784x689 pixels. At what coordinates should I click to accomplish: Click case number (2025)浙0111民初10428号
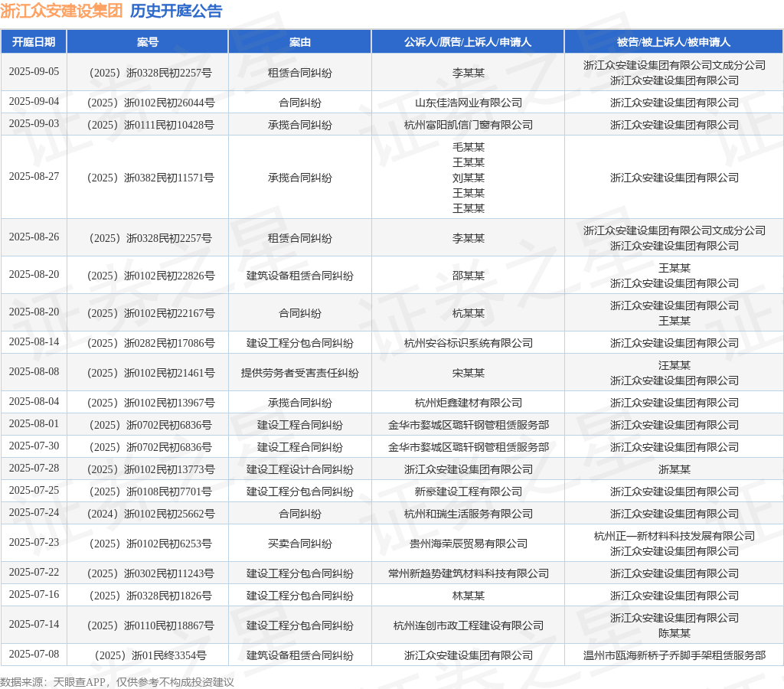(x=151, y=125)
